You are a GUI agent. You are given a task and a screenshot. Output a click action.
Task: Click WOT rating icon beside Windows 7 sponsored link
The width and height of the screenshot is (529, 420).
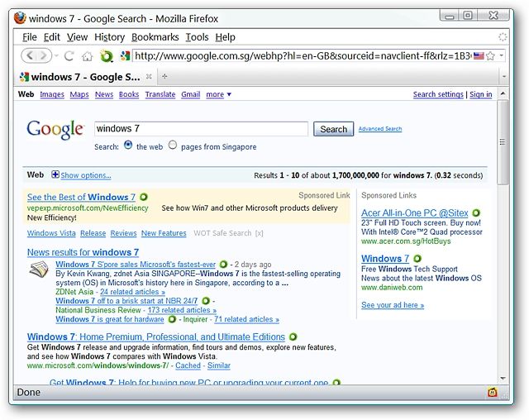[x=417, y=259]
